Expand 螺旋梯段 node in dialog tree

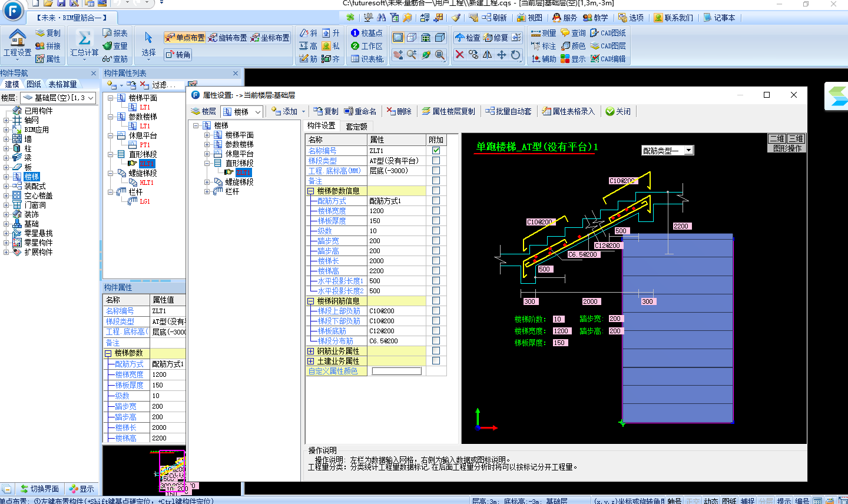(207, 182)
